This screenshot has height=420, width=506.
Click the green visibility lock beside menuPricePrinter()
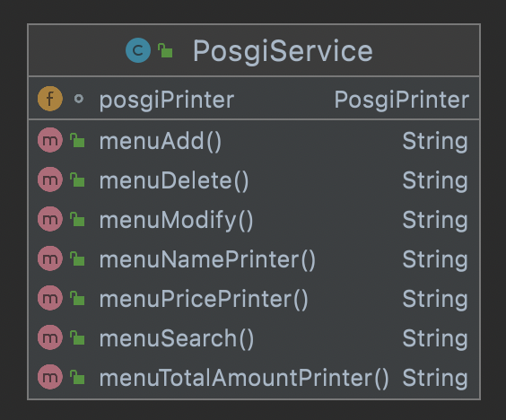click(x=77, y=298)
